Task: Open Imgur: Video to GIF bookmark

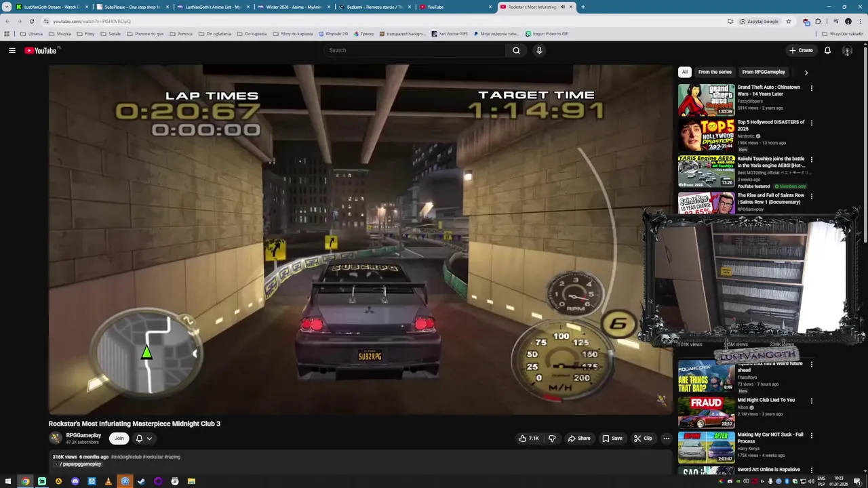Action: [x=547, y=33]
